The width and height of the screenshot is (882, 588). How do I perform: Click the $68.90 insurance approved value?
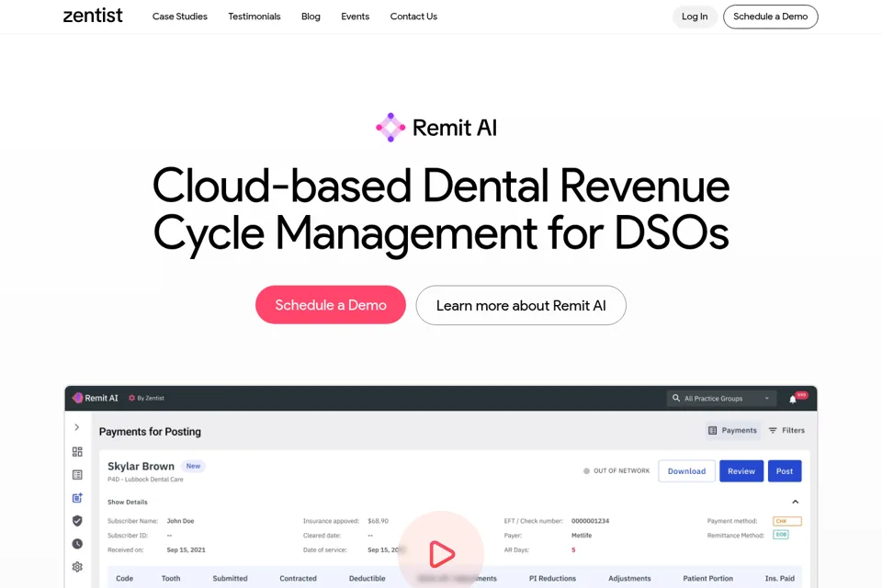pos(378,521)
